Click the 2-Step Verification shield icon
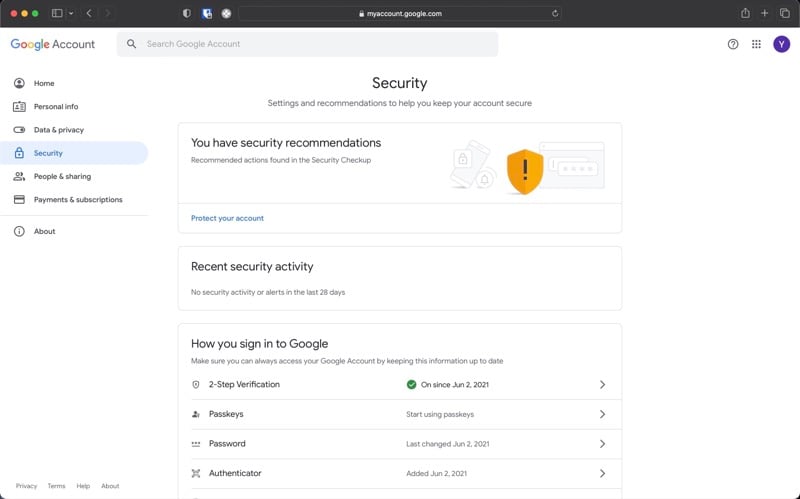 (x=195, y=385)
